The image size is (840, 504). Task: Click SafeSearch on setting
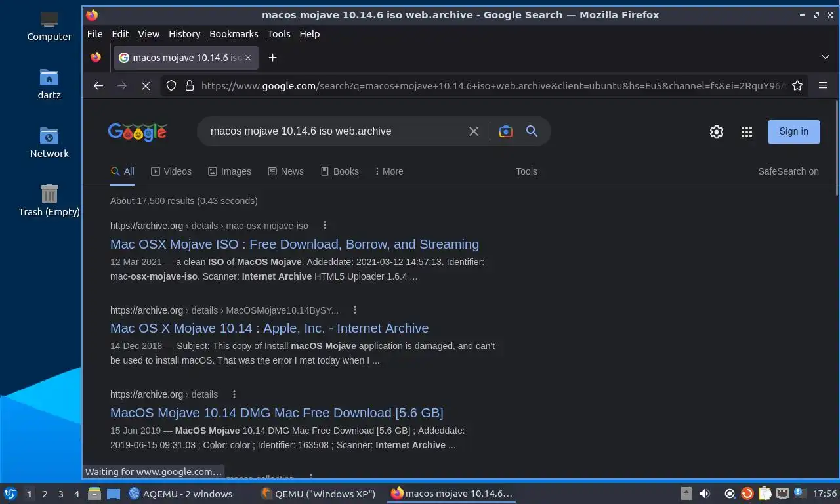[788, 171]
